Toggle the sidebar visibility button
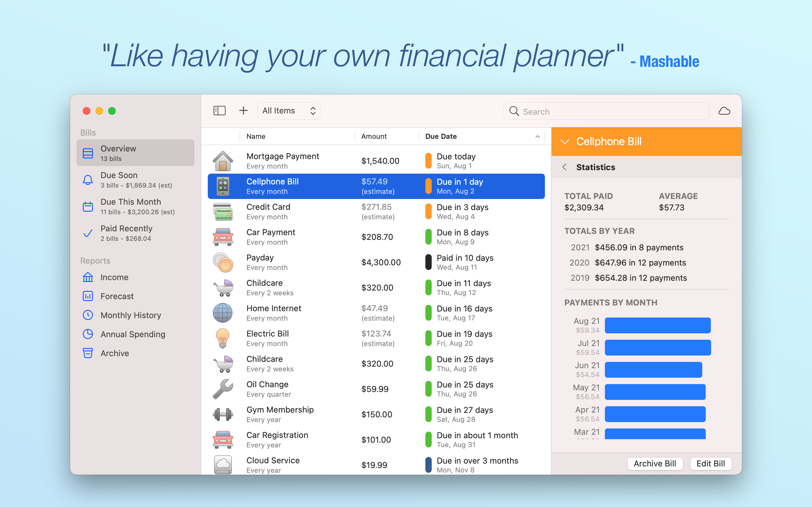The width and height of the screenshot is (812, 507). 219,111
